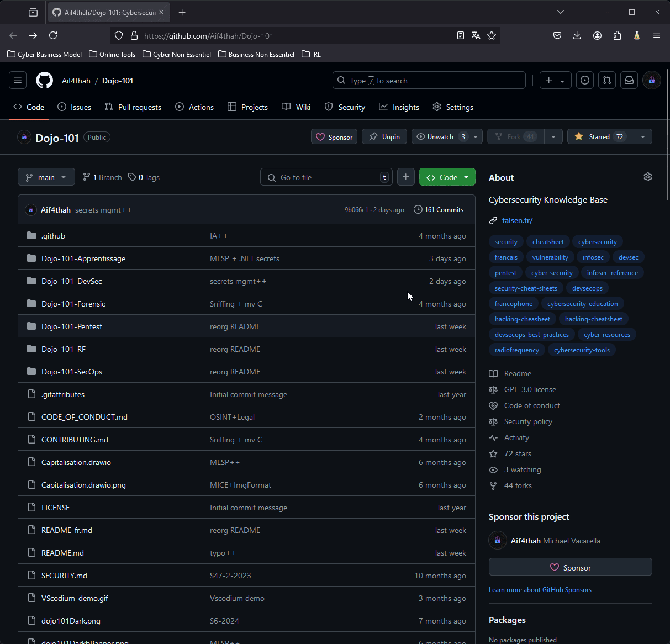Click the Sponsor button near repo title
This screenshot has width=670, height=644.
(334, 136)
